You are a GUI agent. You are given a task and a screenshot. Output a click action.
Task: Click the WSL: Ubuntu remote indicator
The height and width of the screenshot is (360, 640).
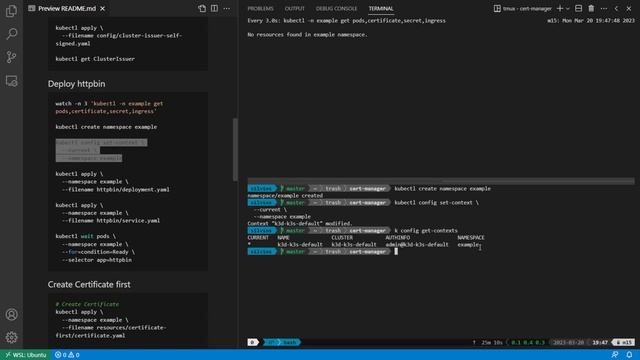coord(25,355)
